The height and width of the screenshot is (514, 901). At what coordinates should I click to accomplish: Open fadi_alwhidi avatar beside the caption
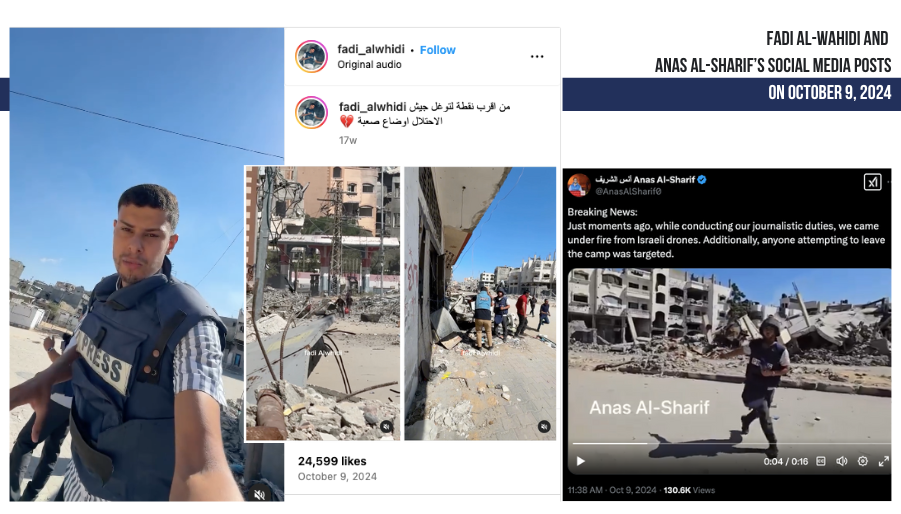pos(311,113)
